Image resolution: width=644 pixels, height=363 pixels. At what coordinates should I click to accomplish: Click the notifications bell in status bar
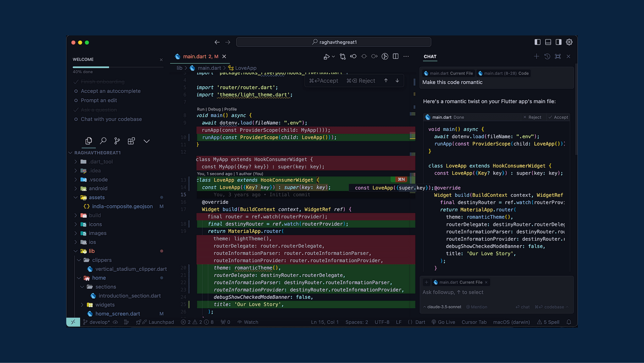(569, 322)
